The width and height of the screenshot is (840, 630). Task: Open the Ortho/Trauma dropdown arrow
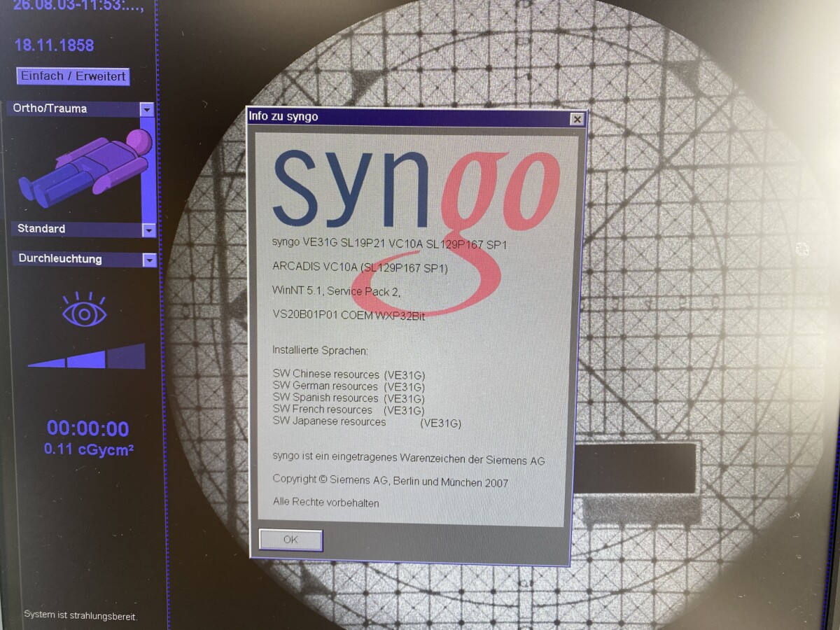point(146,109)
